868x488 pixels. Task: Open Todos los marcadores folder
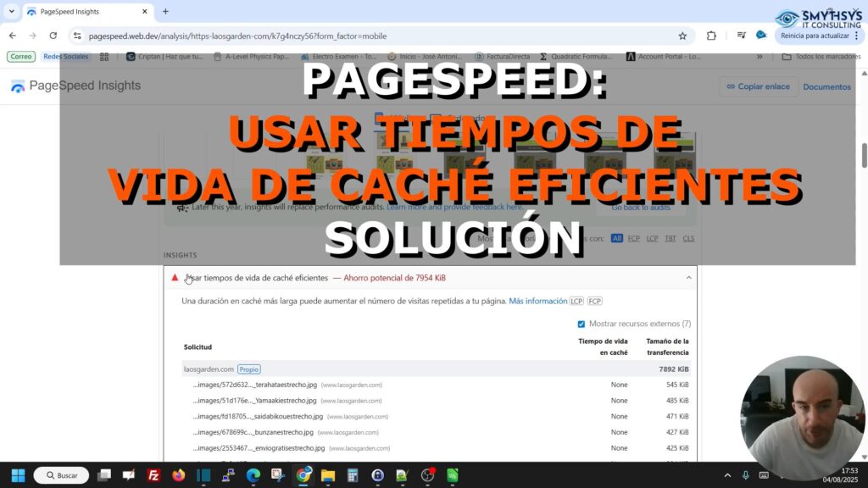tap(821, 57)
